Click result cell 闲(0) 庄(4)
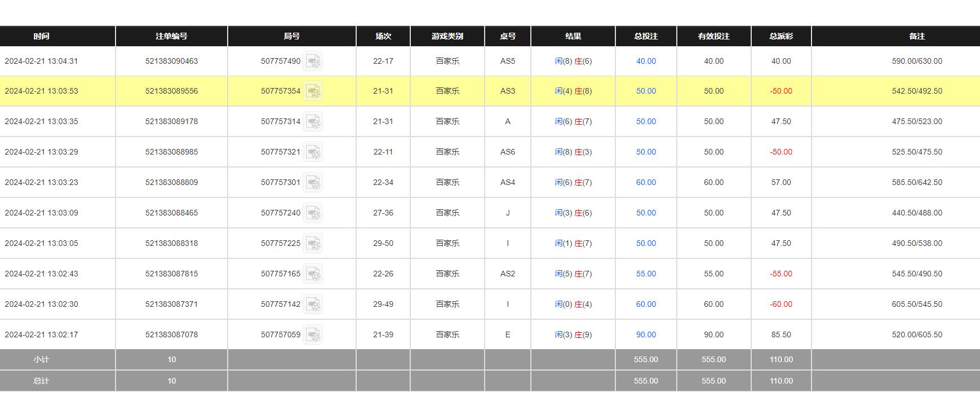Viewport: 980px width, 405px height. (573, 304)
